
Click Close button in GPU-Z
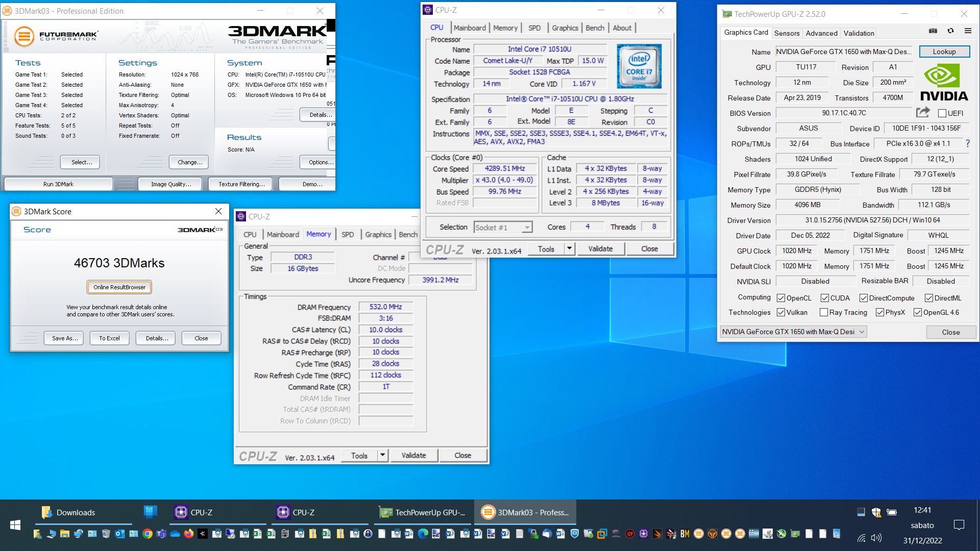(x=951, y=332)
